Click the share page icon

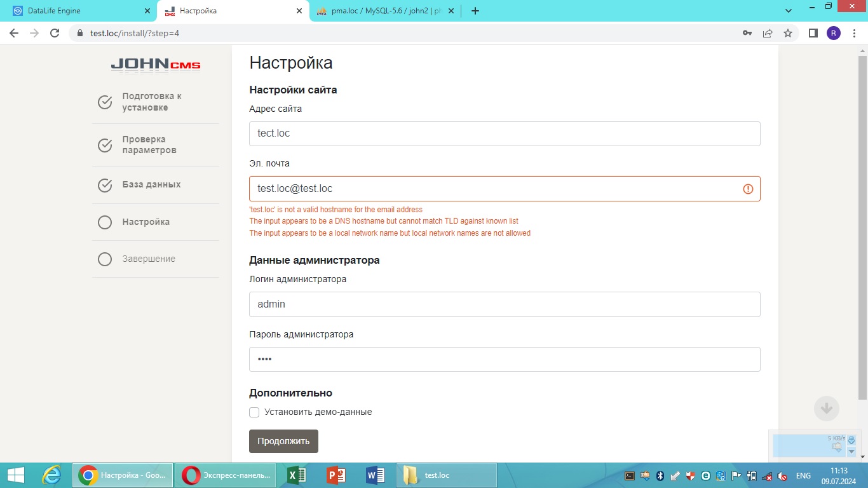[768, 33]
